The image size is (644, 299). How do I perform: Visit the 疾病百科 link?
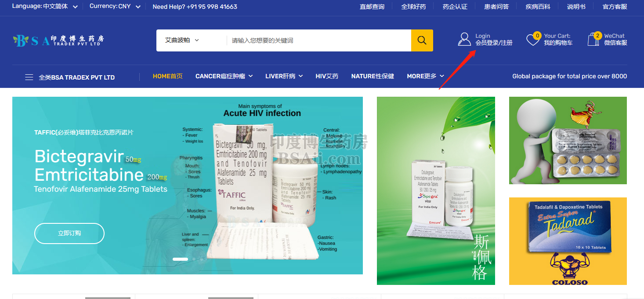point(538,7)
